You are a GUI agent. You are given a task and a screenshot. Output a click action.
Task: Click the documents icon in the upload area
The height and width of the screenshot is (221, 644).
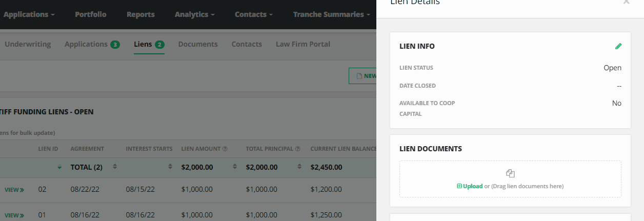click(x=510, y=174)
